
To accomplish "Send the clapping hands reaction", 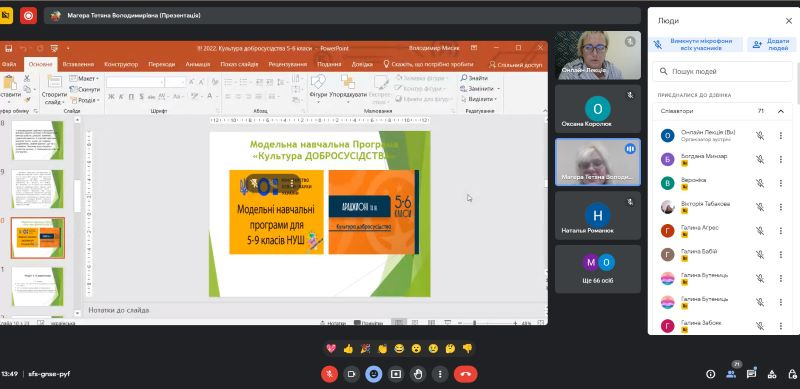I will 382,349.
